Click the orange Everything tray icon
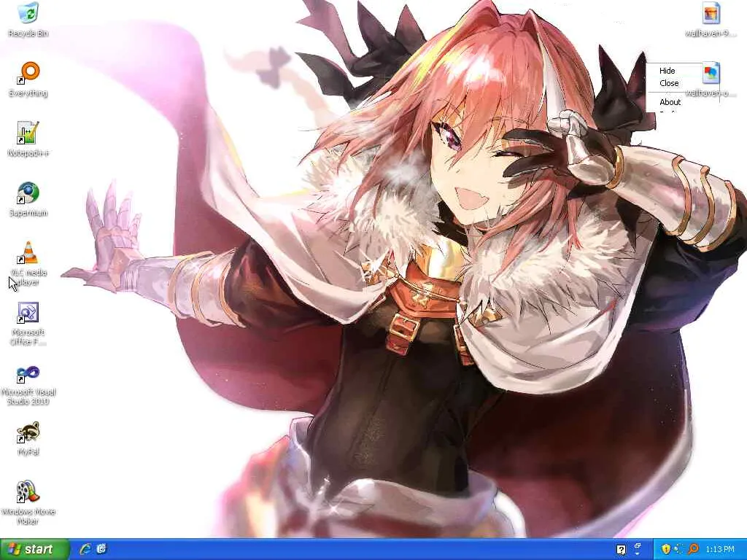747x560 pixels. click(693, 550)
